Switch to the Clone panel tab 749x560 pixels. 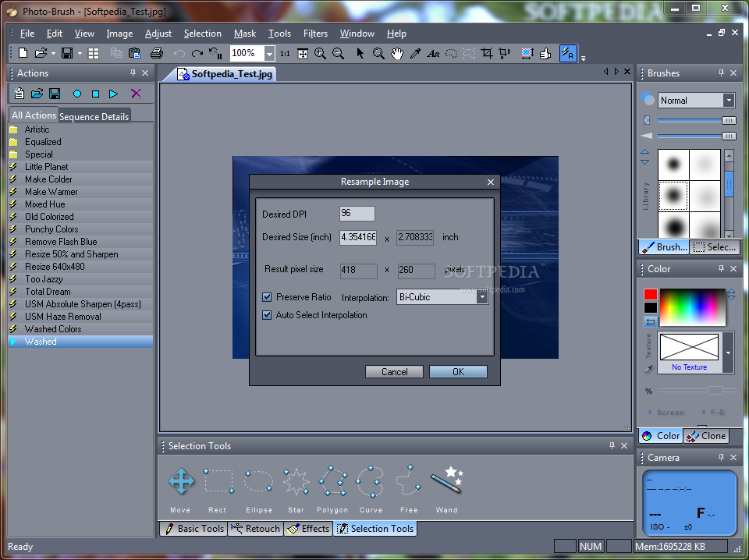click(707, 436)
